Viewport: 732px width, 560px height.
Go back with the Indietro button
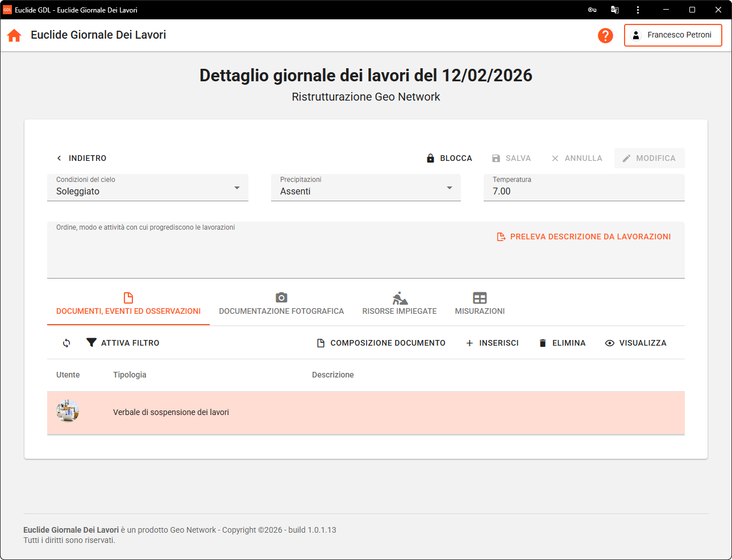pos(81,158)
